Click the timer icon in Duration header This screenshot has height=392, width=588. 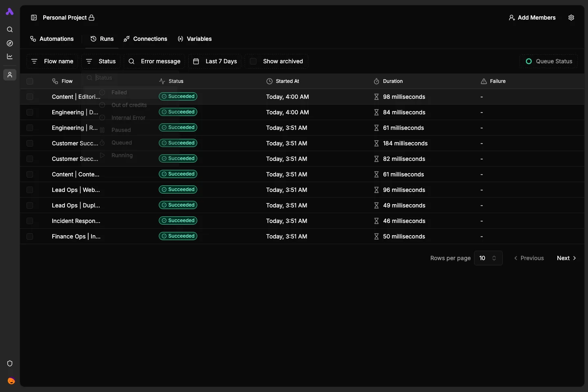click(376, 81)
